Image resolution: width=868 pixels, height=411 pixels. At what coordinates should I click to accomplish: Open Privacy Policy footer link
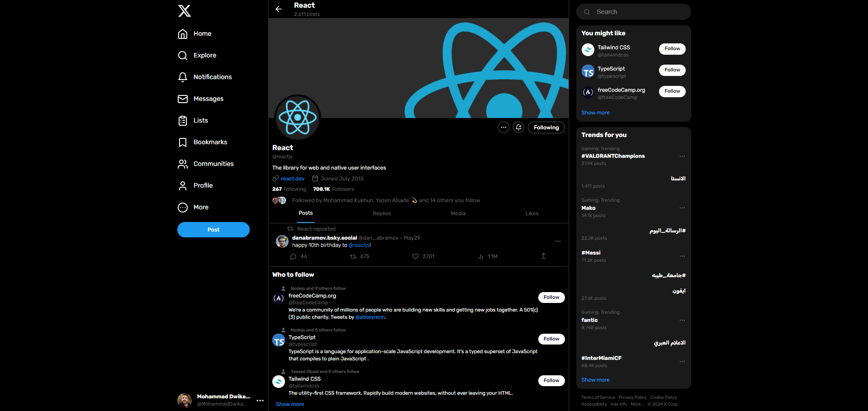tap(632, 397)
